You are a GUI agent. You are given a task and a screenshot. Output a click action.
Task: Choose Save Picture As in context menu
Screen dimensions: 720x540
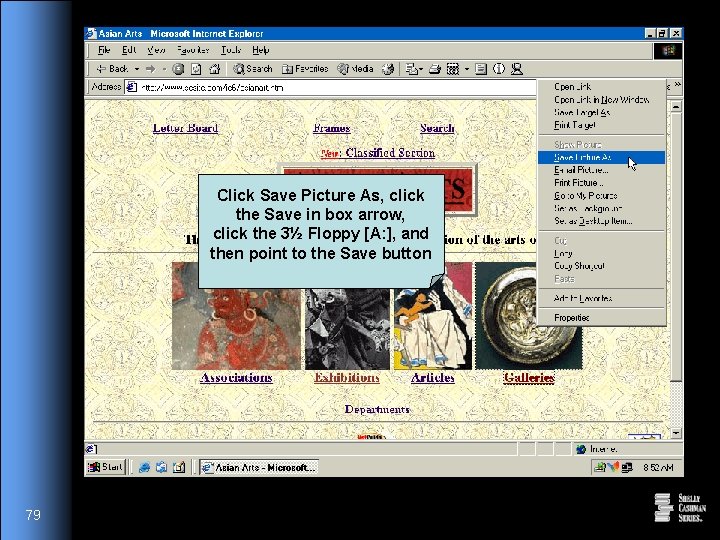[x=601, y=157]
